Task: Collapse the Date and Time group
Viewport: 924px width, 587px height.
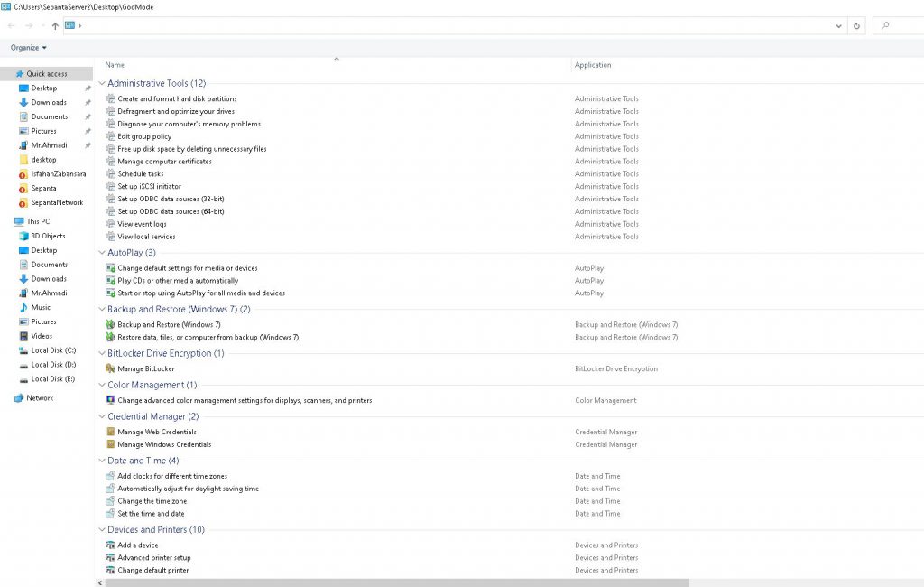Action: (101, 461)
